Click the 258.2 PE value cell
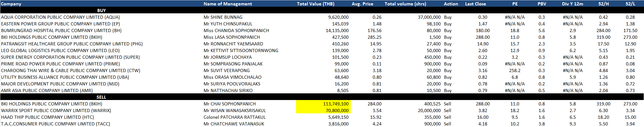644x127 pixels. [515, 70]
